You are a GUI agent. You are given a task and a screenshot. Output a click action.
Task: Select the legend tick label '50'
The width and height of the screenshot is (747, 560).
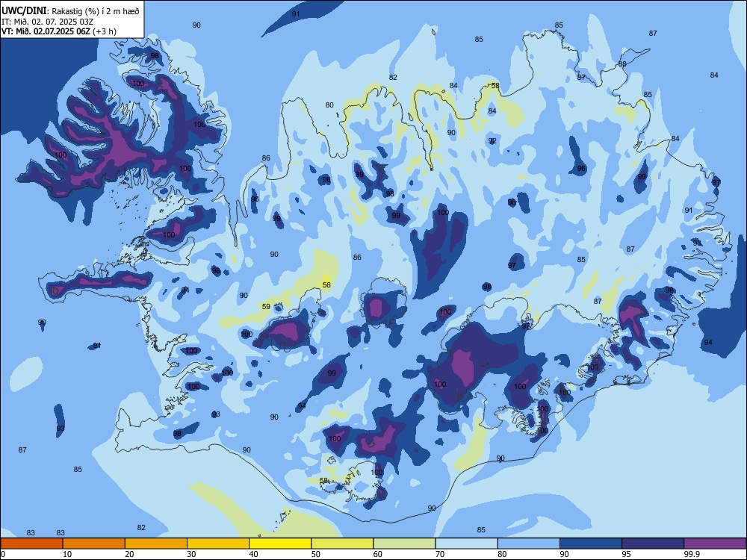tap(315, 554)
